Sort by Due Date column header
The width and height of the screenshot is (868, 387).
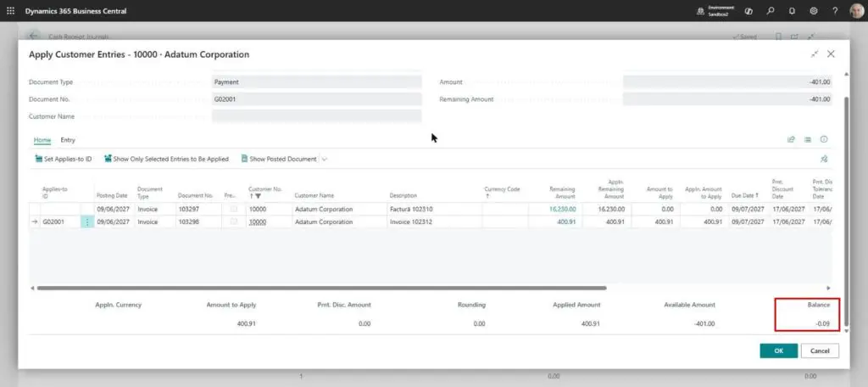743,196
